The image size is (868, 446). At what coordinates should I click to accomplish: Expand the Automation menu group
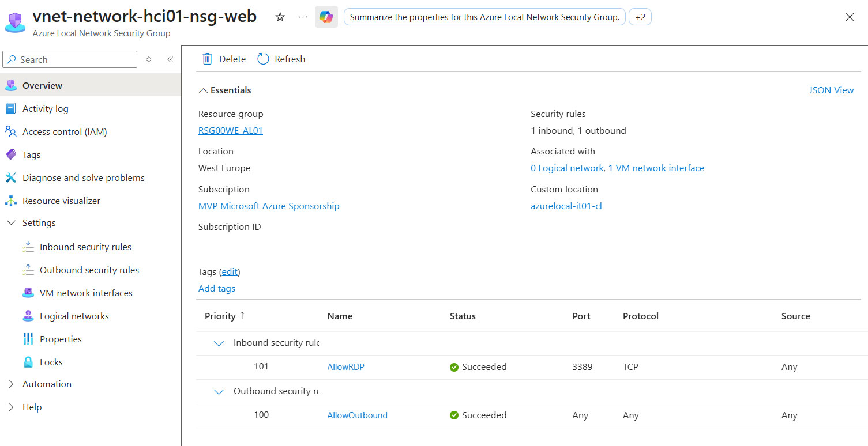11,384
